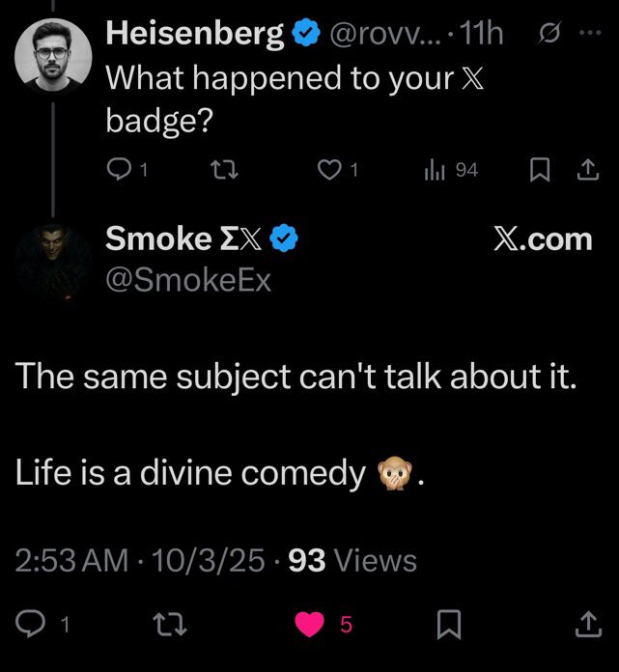619x672 pixels.
Task: Share Smoke's tweet with the upload arrow
Action: click(585, 626)
